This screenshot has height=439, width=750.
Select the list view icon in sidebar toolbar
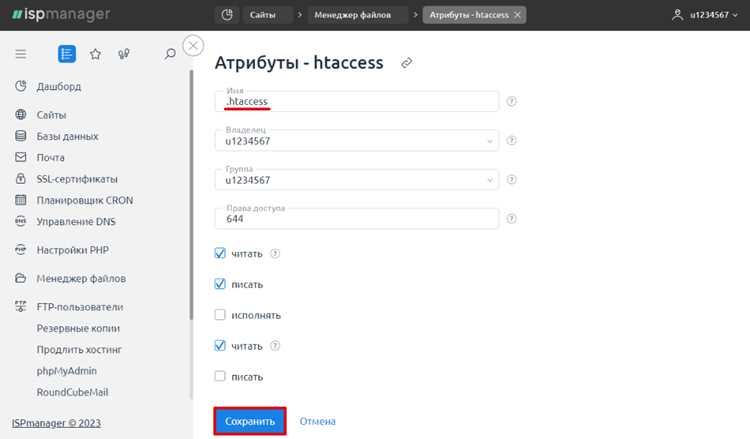67,54
